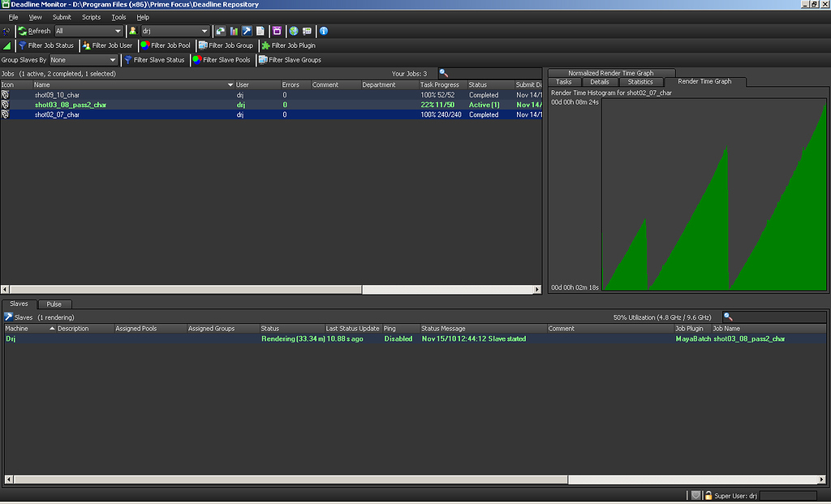Image resolution: width=831 pixels, height=504 pixels.
Task: Click the search magnifier next to Your Jobs
Action: coord(442,73)
